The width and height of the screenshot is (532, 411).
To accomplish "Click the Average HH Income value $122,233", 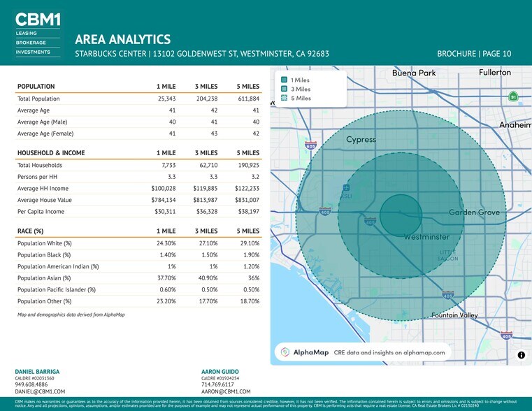I will click(x=247, y=188).
